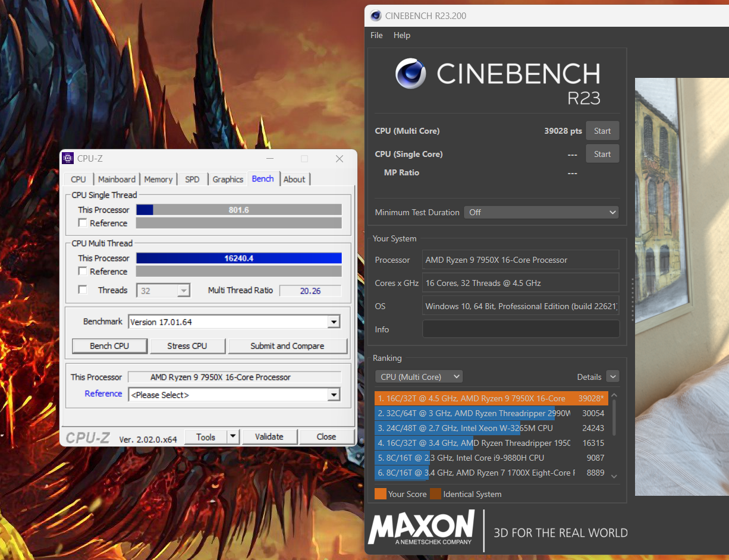The image size is (729, 560).
Task: Start the CPU (Multi Core) test
Action: (x=602, y=131)
